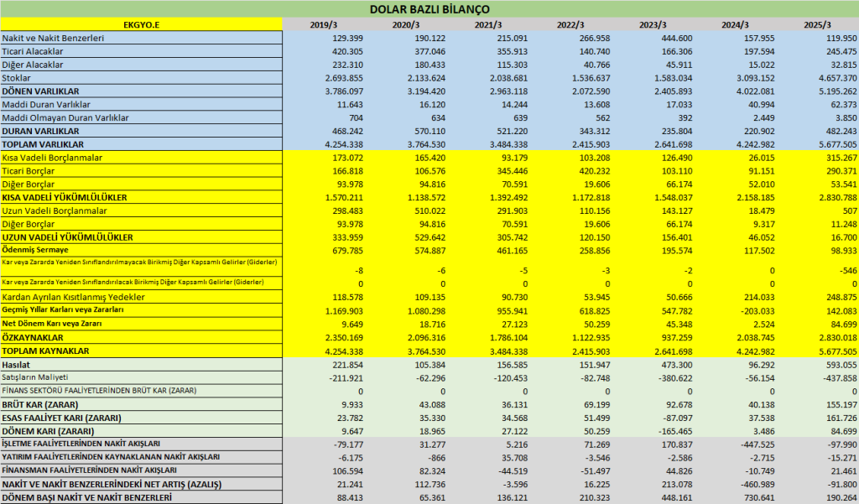Select the Kardan Ayrılan Kısıtlanmış Yedekler label

pos(74,297)
